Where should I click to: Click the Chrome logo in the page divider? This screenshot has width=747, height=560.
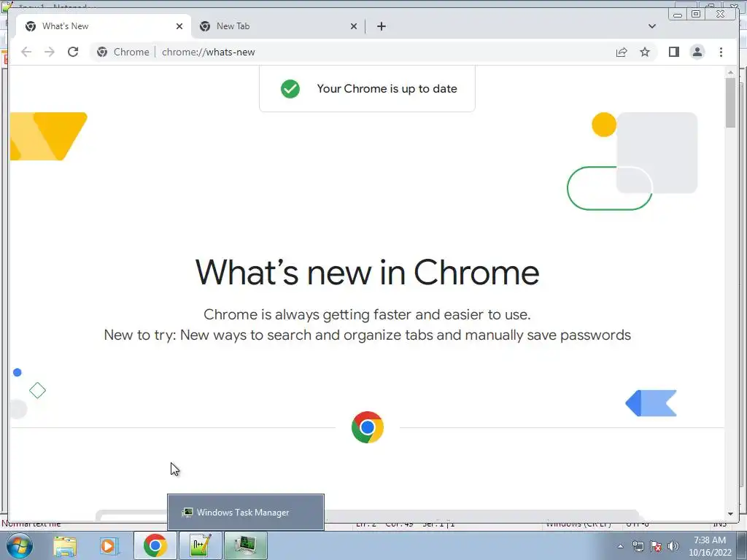pyautogui.click(x=368, y=427)
